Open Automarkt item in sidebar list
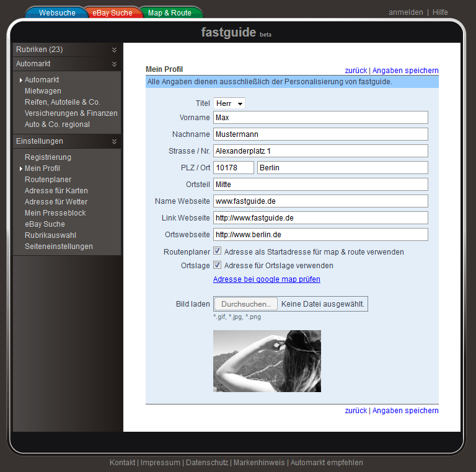This screenshot has width=476, height=472. [42, 80]
